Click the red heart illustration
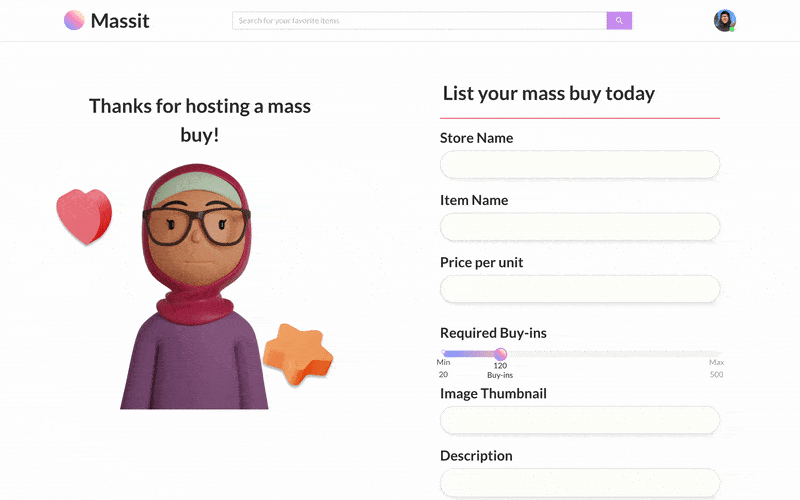Screen dimensions: 800x500 click(x=84, y=216)
